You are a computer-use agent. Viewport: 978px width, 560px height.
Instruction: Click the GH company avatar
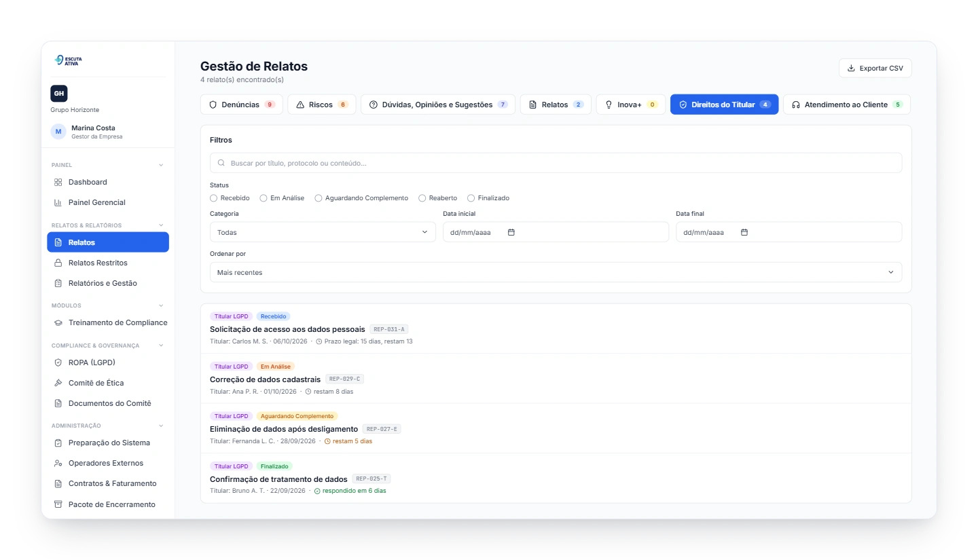[x=59, y=94]
